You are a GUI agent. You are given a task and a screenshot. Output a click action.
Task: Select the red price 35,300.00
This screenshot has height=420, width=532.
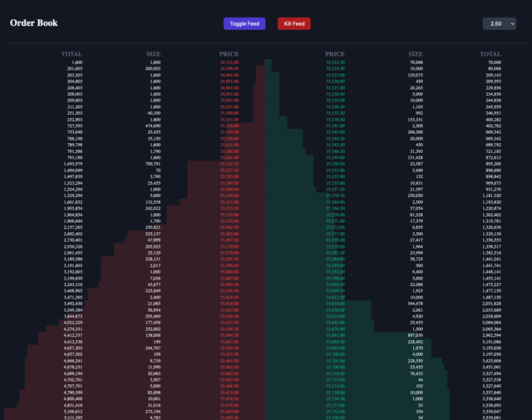click(x=229, y=190)
